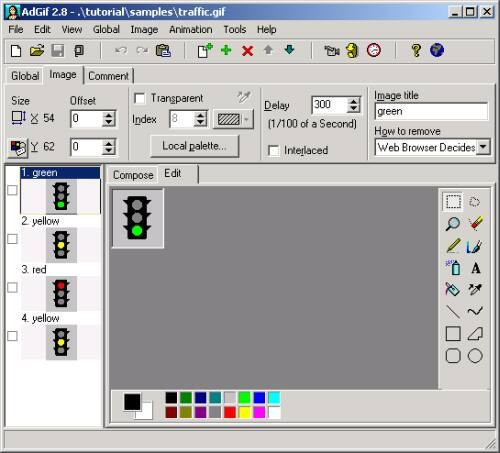The image size is (500, 453).
Task: Select the curve line tool
Action: 475,311
